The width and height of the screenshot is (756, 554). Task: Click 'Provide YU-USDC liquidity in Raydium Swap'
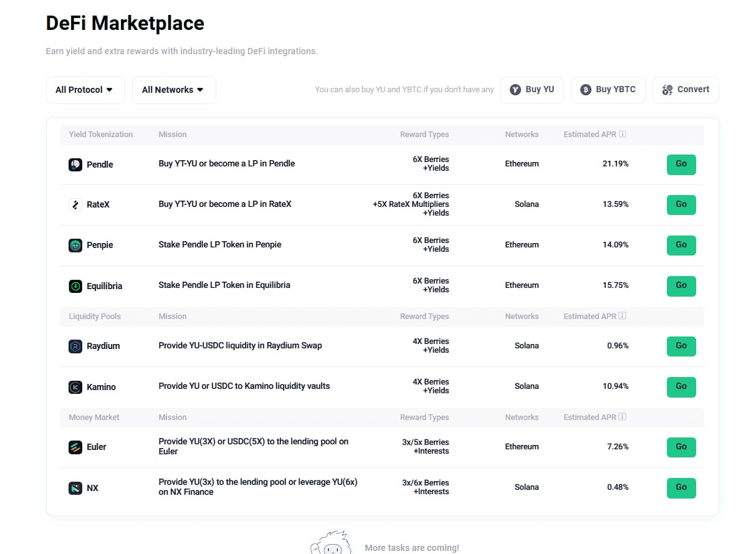tap(241, 345)
